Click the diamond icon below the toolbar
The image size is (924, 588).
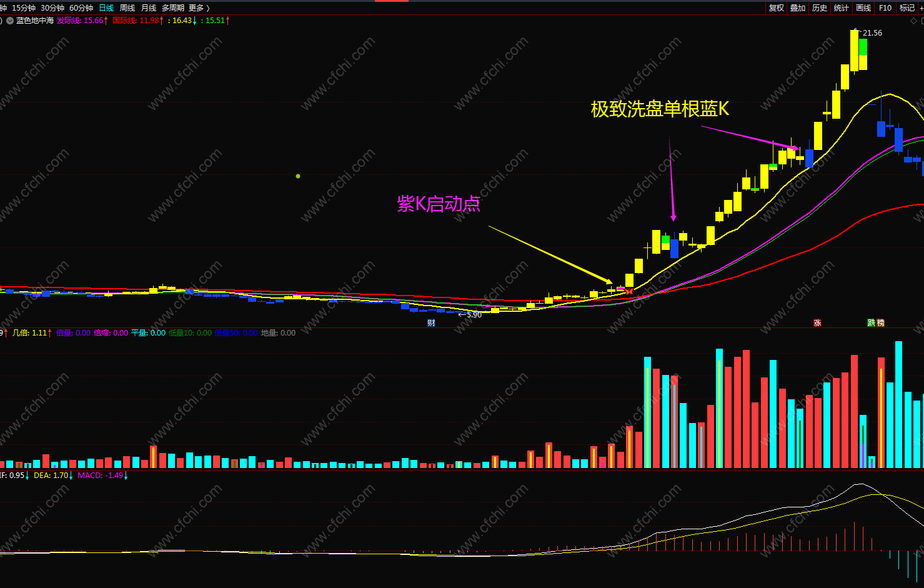click(914, 21)
